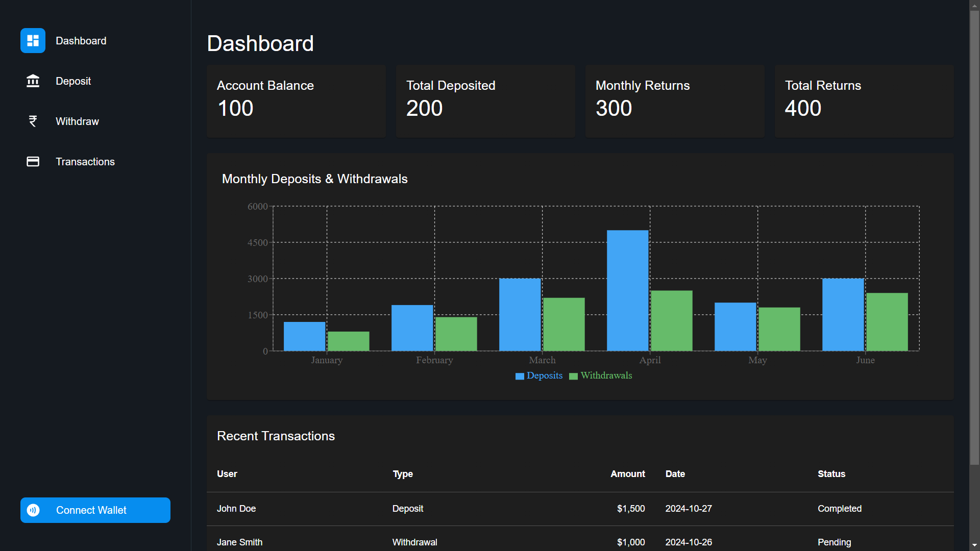This screenshot has width=980, height=551.
Task: Click the Transactions card icon in sidebar
Action: click(33, 161)
